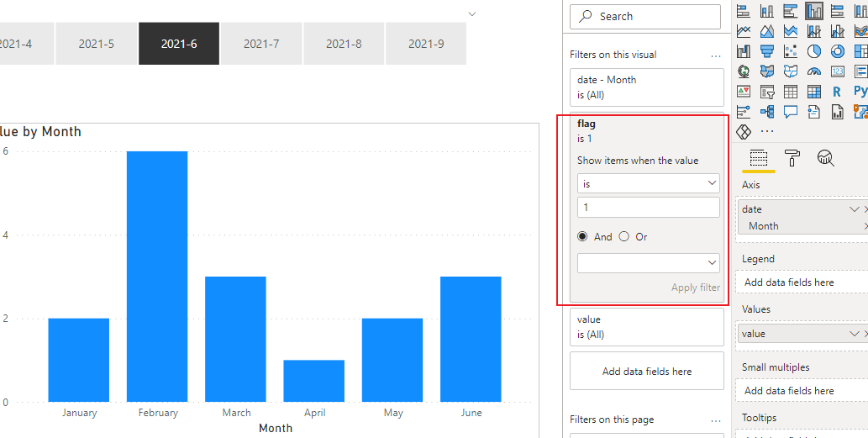Viewport: 868px width, 438px height.
Task: Select the Area chart visual
Action: click(x=767, y=31)
